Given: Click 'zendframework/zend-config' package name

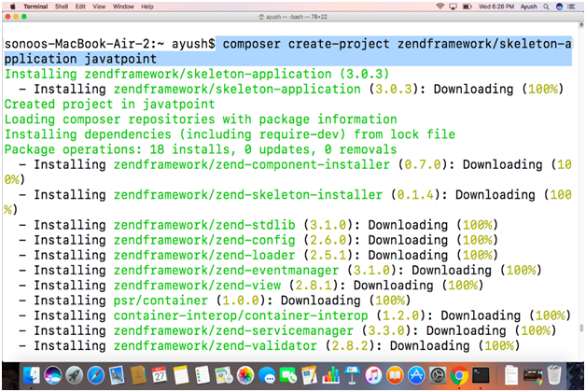Looking at the screenshot, I should [204, 240].
